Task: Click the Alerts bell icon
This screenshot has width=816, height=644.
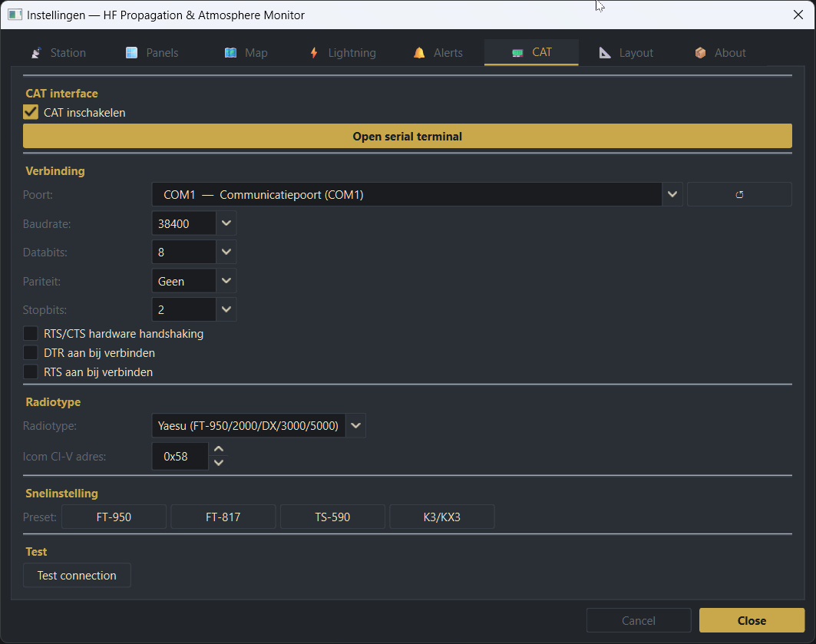Action: [419, 52]
